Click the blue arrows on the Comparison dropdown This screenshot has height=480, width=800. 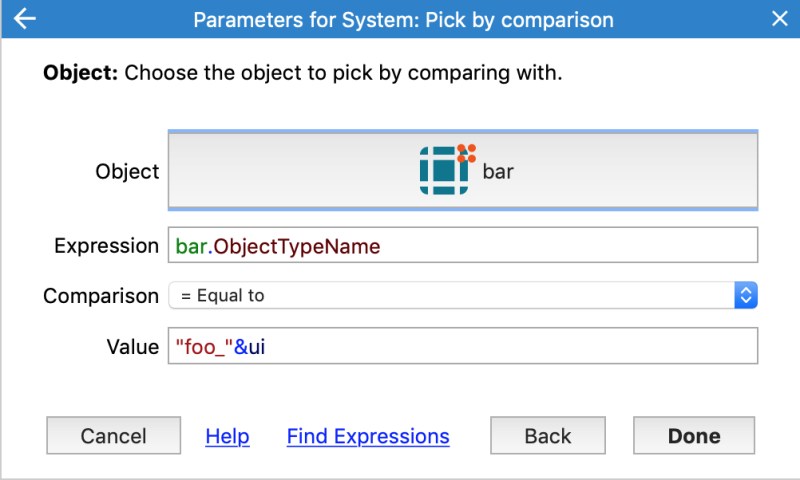[x=746, y=295]
